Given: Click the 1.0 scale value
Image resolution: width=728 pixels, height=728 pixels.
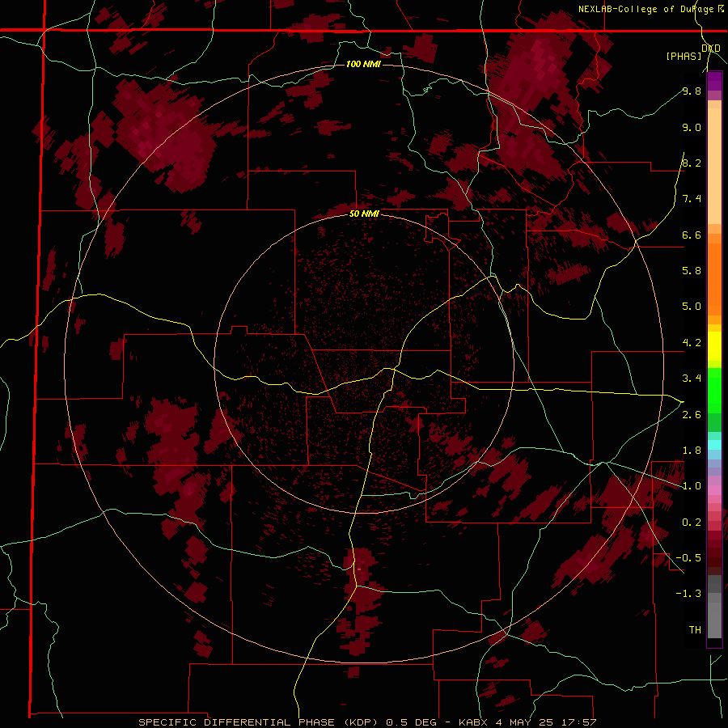Looking at the screenshot, I should (x=692, y=486).
